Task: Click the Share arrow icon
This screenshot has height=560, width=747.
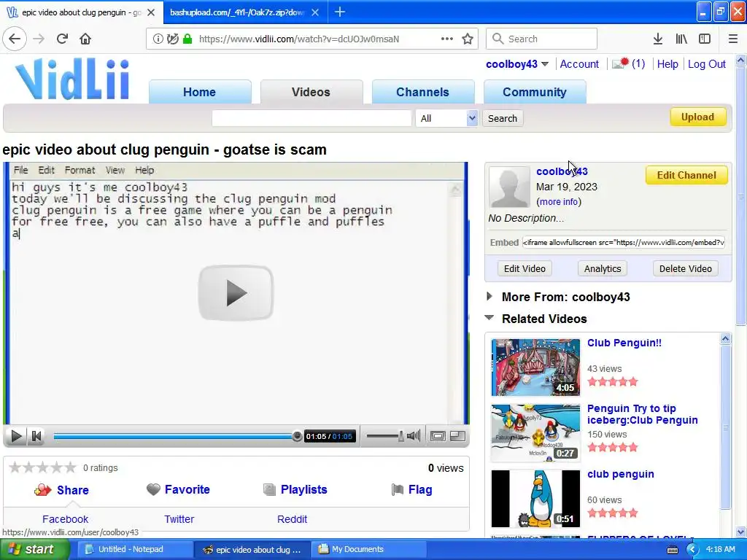Action: click(x=42, y=490)
